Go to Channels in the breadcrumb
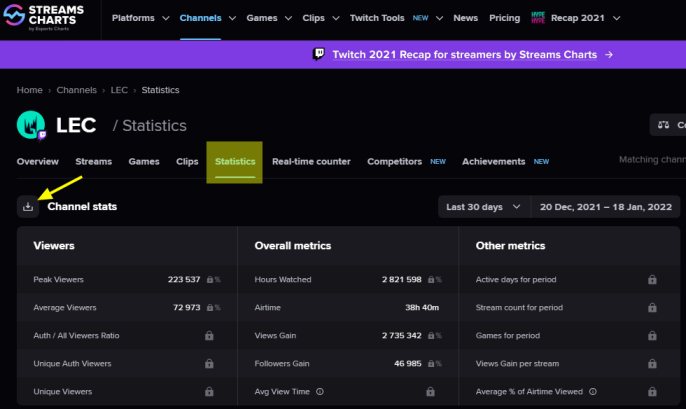Image resolution: width=686 pixels, height=409 pixels. [x=77, y=90]
